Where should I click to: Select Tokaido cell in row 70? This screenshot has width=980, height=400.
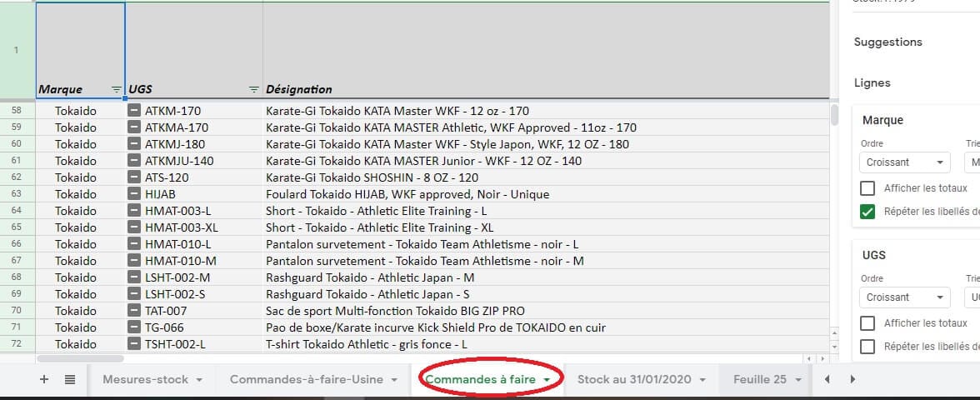80,311
